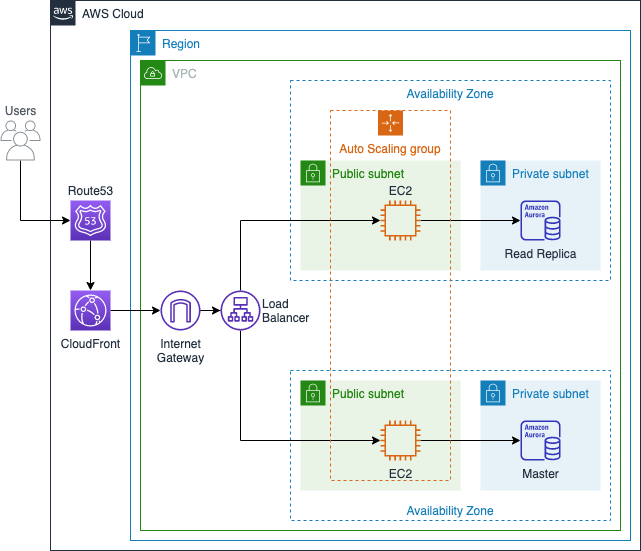Click the 'Availability Zone' label above Auto Scaling group
The height and width of the screenshot is (551, 641).
click(450, 94)
